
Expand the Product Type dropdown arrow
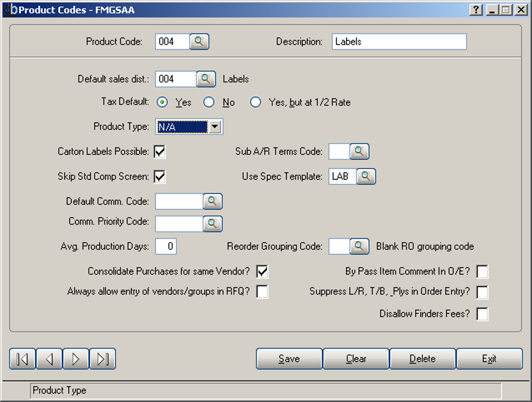click(215, 127)
